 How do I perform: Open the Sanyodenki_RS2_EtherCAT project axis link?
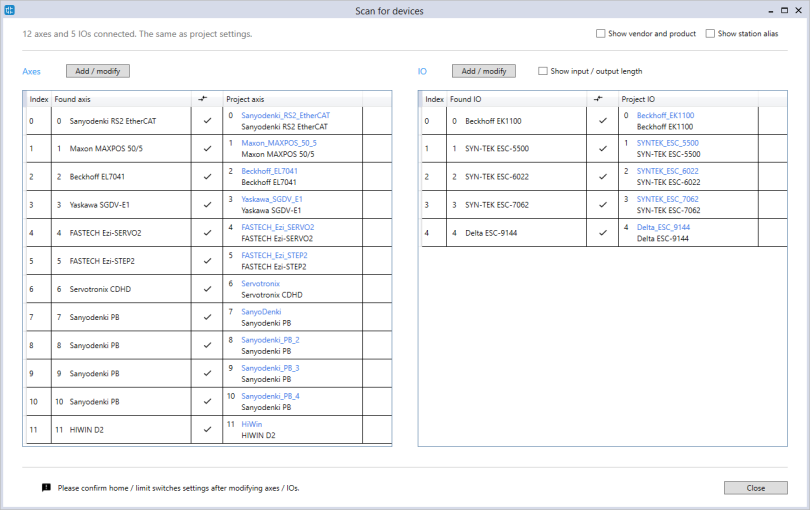285,116
